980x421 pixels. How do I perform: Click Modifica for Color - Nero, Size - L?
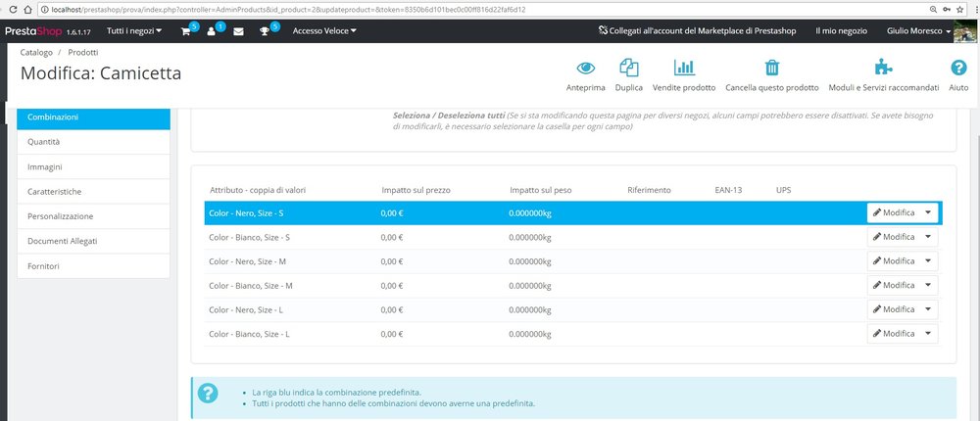point(894,309)
